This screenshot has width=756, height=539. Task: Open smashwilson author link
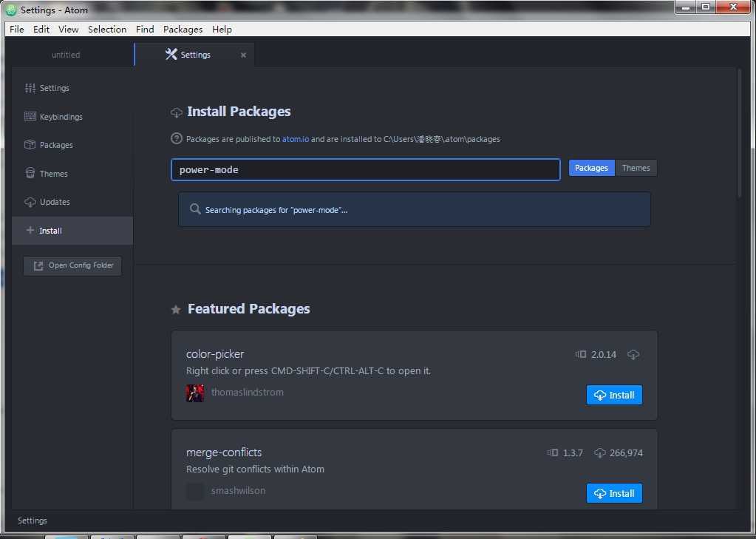coord(238,491)
